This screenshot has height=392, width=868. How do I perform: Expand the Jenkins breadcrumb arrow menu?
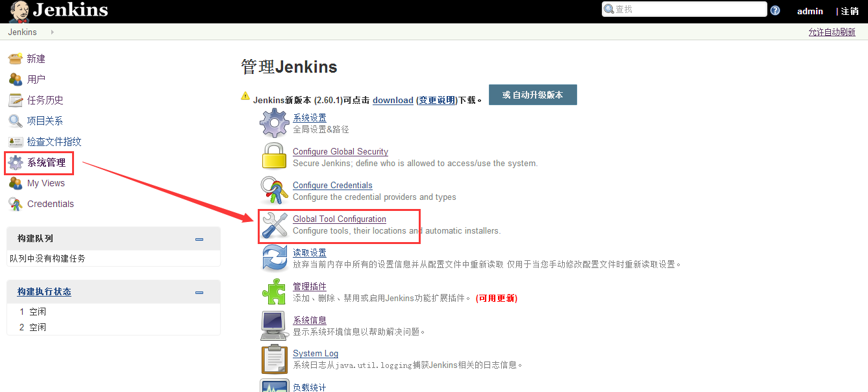pyautogui.click(x=52, y=32)
